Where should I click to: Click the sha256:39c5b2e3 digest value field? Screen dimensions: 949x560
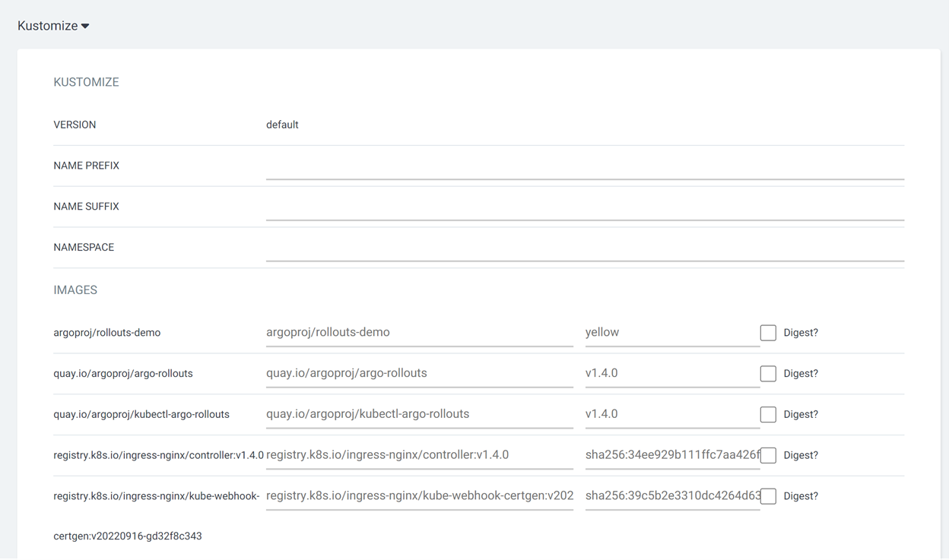671,496
